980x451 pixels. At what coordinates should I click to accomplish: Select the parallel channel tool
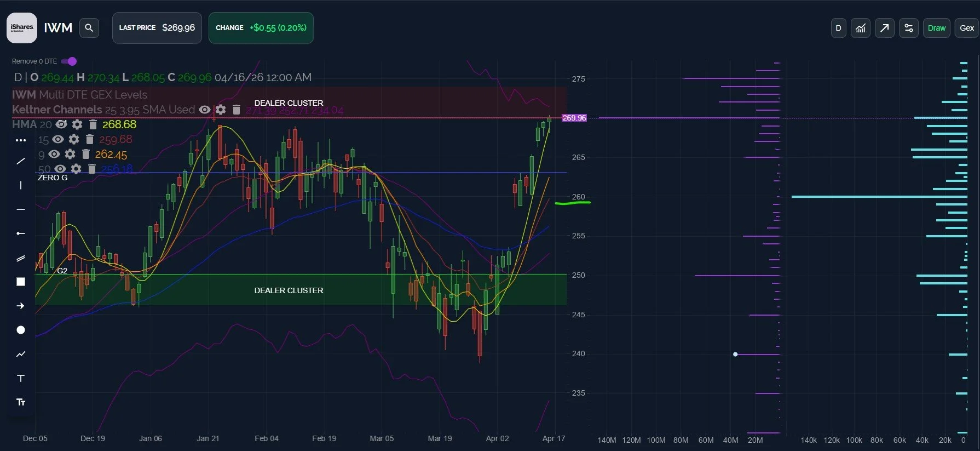point(21,258)
